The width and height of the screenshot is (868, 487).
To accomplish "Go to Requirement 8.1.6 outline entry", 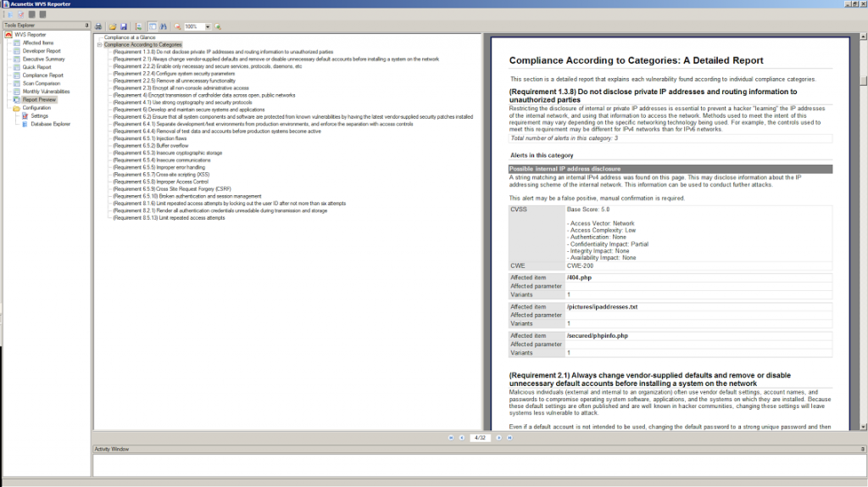I will (230, 204).
